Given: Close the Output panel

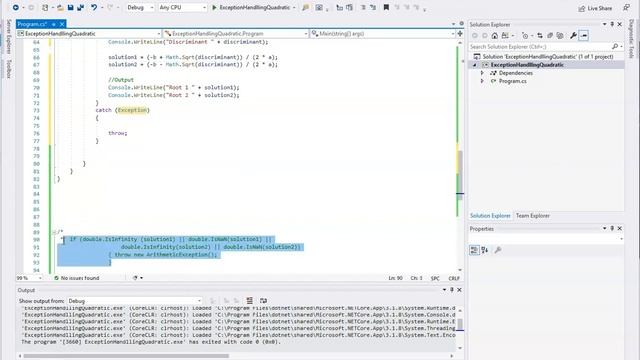Looking at the screenshot, I should point(459,290).
